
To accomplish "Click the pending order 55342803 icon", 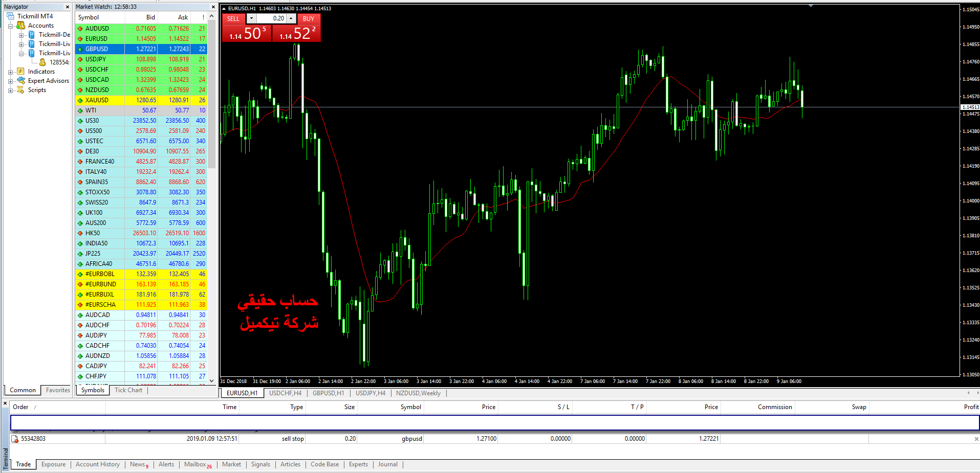I will pyautogui.click(x=15, y=439).
